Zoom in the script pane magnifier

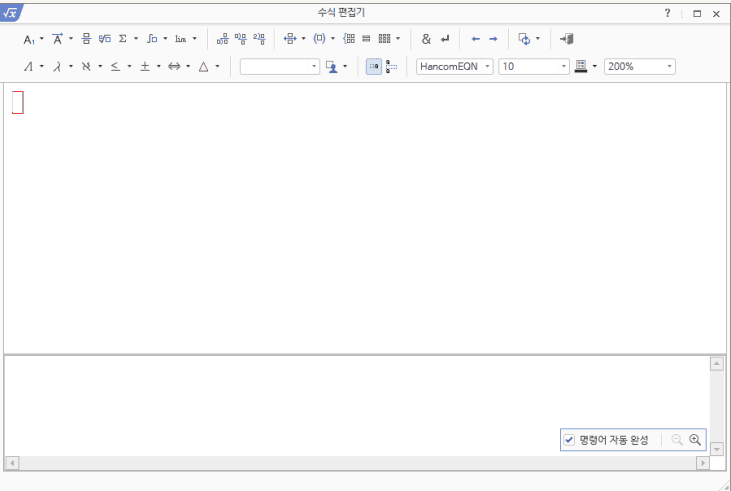695,440
